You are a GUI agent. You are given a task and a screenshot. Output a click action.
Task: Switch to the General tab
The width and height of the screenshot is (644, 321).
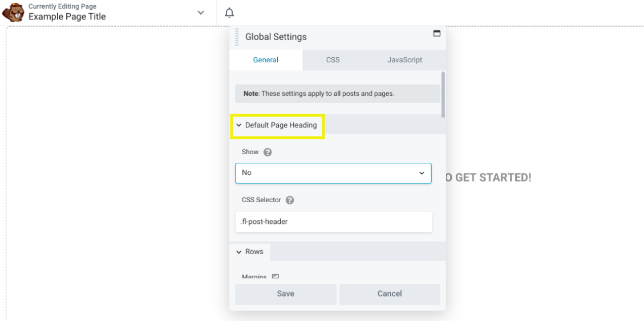point(266,60)
